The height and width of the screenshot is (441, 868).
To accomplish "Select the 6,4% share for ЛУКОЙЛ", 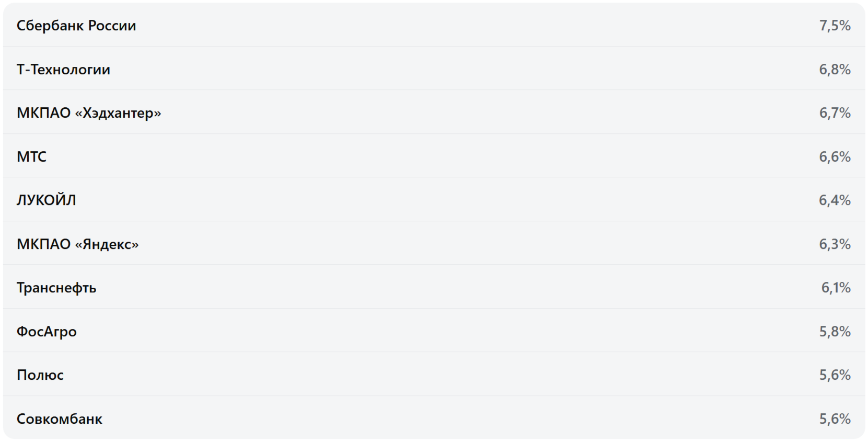I will (835, 200).
